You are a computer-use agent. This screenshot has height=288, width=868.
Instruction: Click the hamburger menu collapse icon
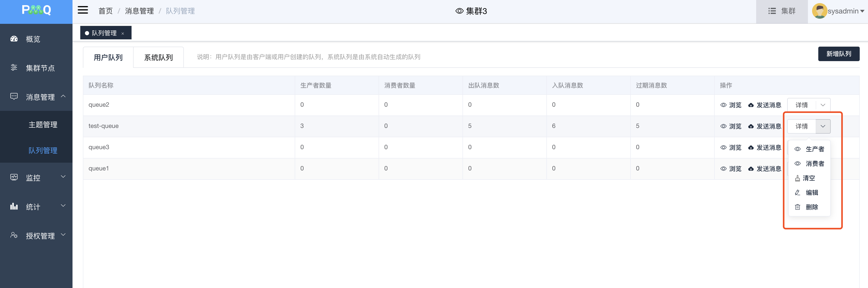tap(83, 10)
